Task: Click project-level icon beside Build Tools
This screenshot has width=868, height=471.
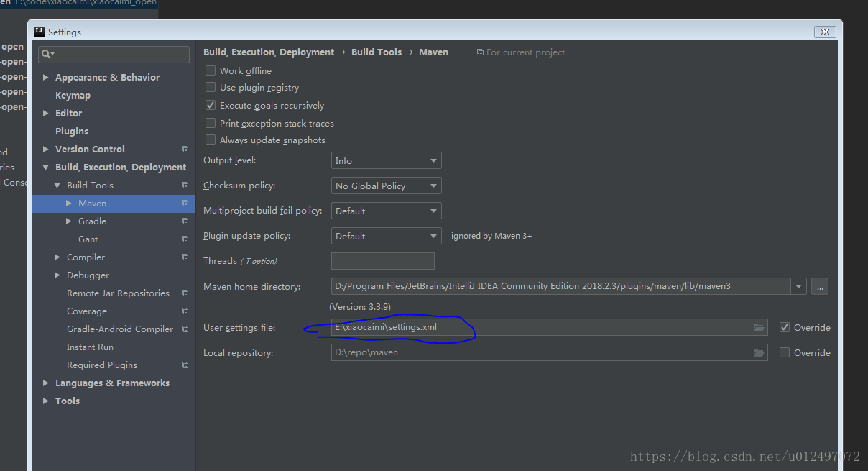Action: click(x=185, y=186)
